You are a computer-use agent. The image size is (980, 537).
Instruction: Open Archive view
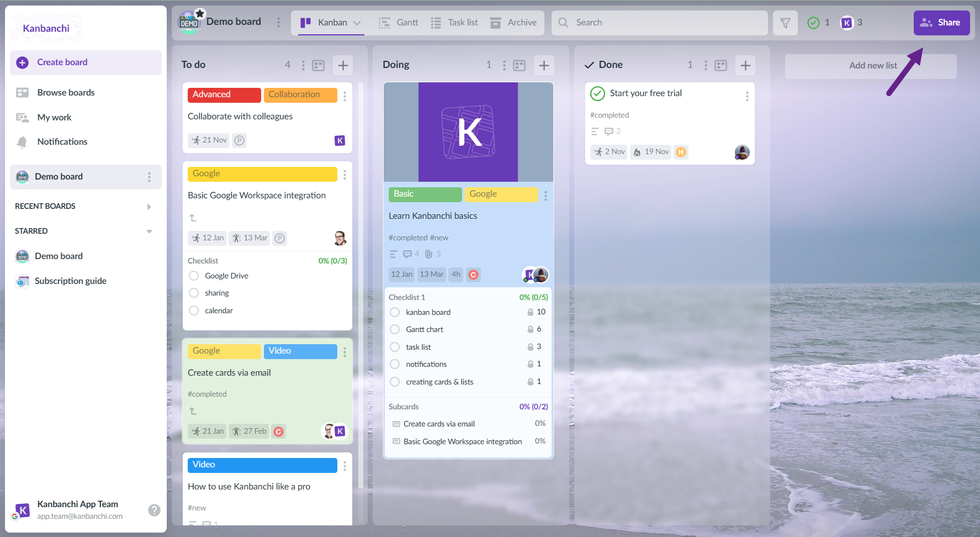pos(513,23)
